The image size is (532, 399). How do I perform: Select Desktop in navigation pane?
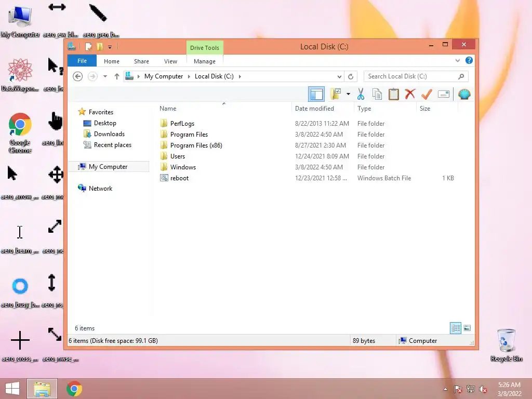click(105, 123)
